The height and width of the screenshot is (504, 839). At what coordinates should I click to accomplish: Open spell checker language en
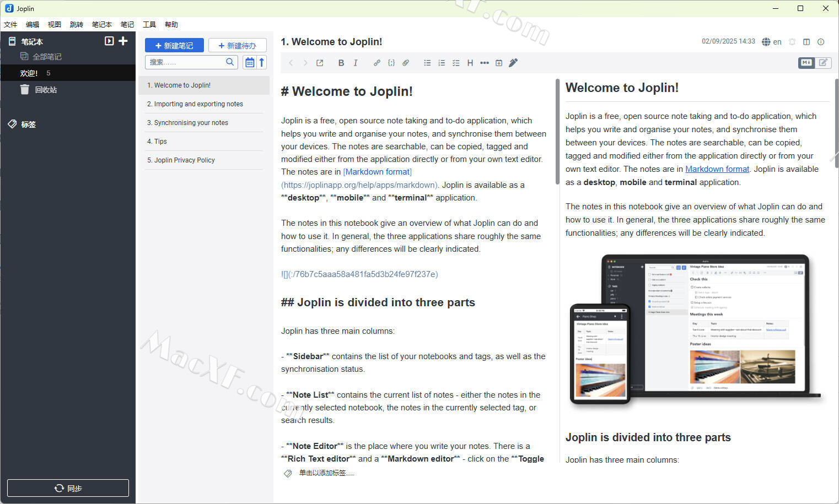coord(772,42)
